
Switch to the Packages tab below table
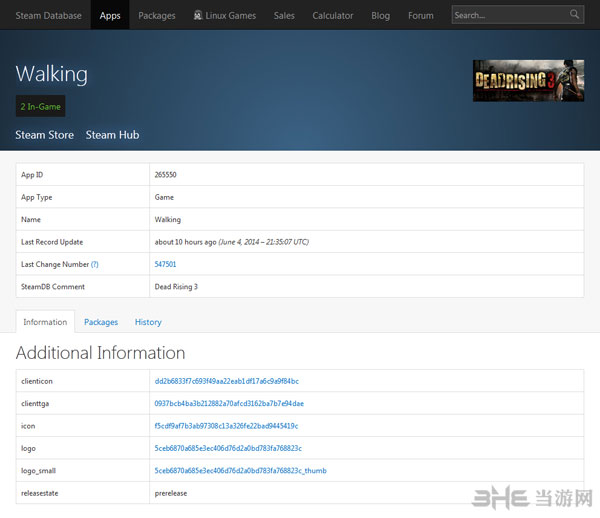tap(101, 322)
